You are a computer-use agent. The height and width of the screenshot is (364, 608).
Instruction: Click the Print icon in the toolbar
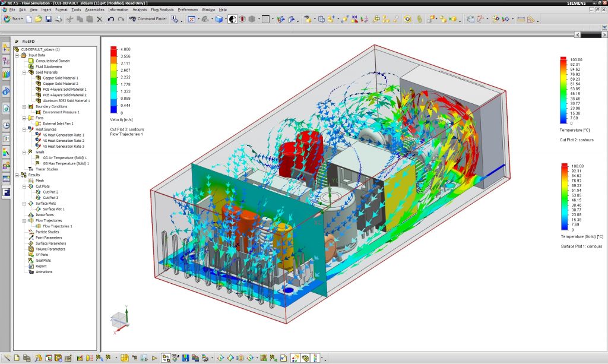point(58,19)
